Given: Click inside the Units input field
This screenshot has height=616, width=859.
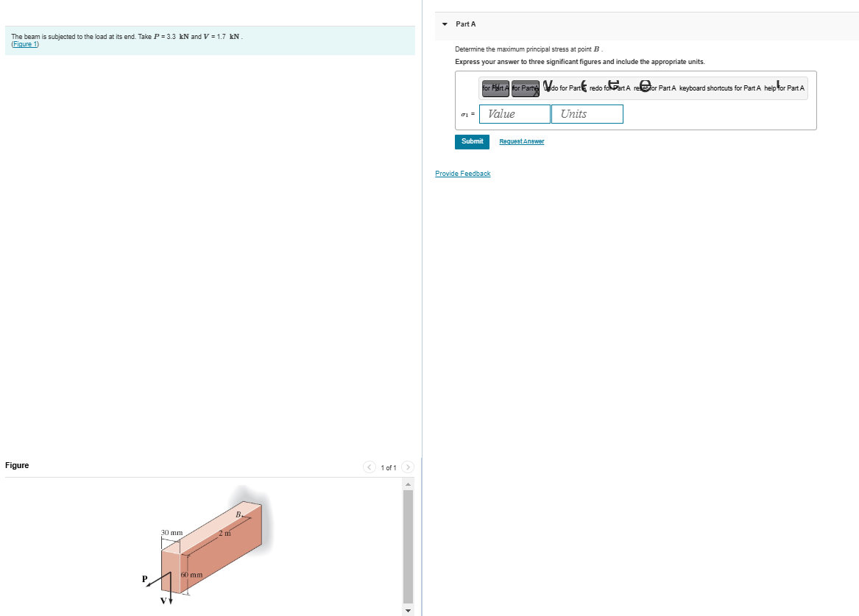Looking at the screenshot, I should click(x=587, y=114).
